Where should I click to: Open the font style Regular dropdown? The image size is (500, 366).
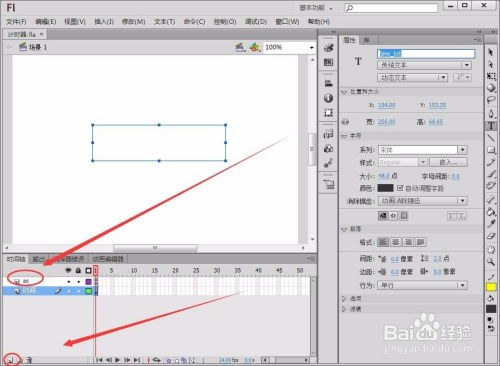point(402,162)
